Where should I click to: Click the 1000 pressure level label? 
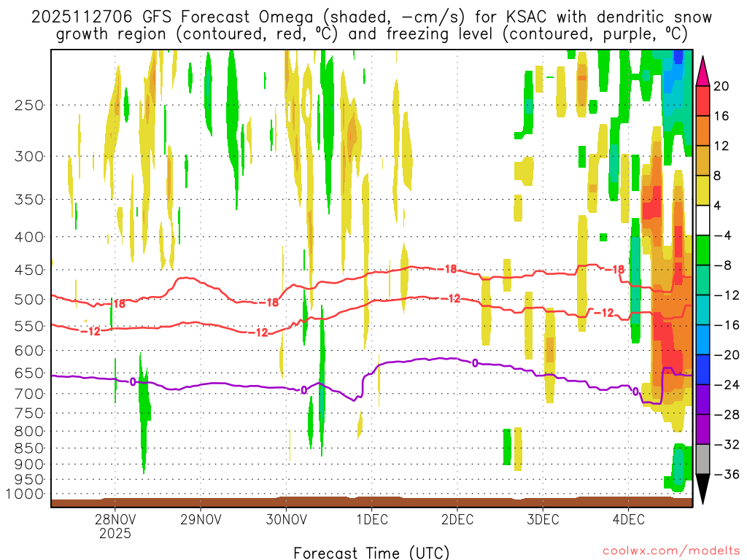[x=25, y=494]
